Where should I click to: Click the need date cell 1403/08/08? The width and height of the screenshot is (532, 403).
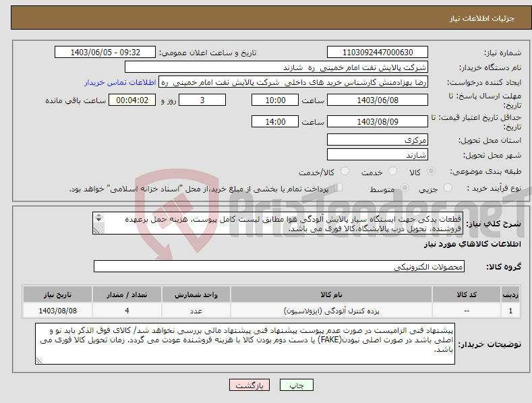point(58,311)
